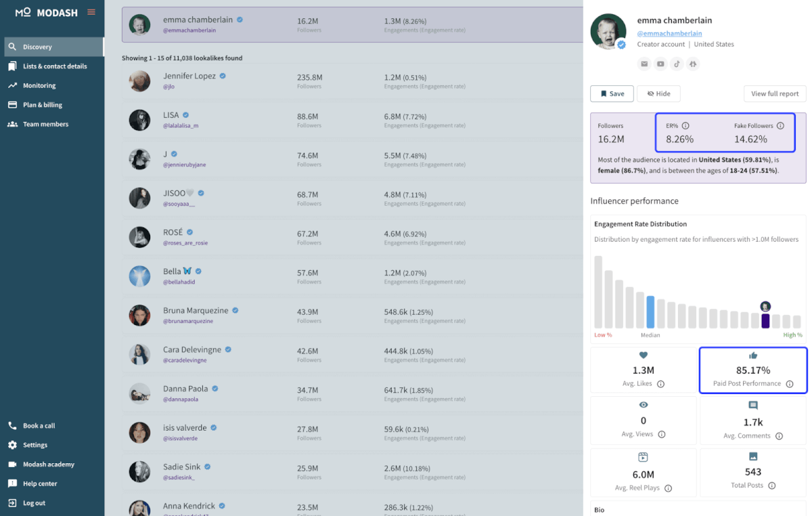This screenshot has width=812, height=516.
Task: Click the blue Median bar in chart
Action: pos(650,312)
